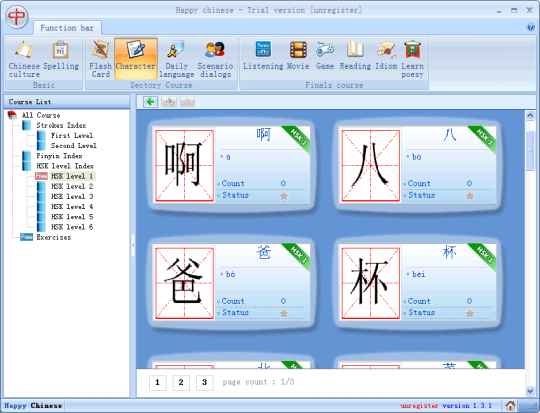
Task: Open Scenario dialogs course
Action: (x=215, y=59)
